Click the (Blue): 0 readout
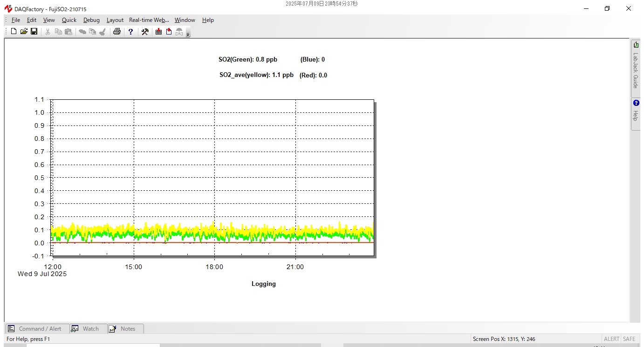The width and height of the screenshot is (644, 347). pos(313,60)
